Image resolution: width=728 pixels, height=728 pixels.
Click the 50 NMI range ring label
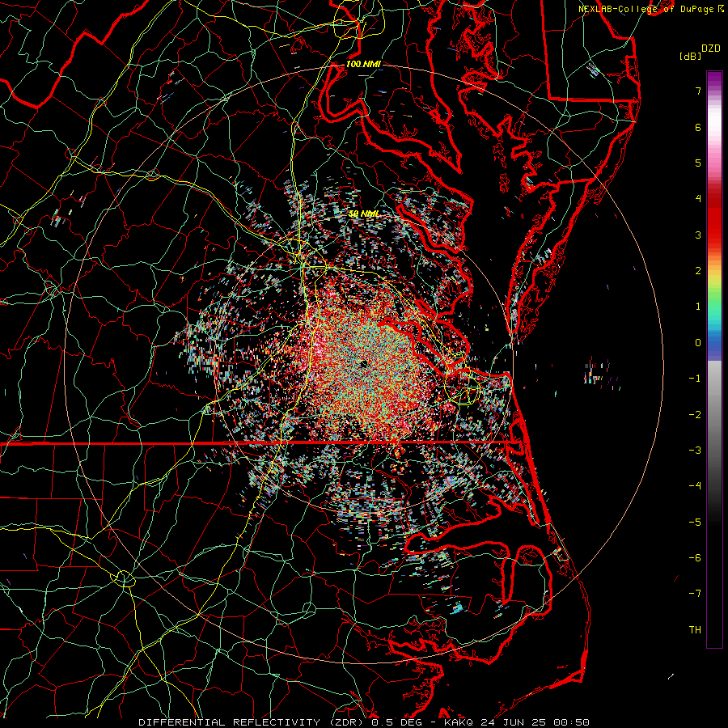pos(364,214)
